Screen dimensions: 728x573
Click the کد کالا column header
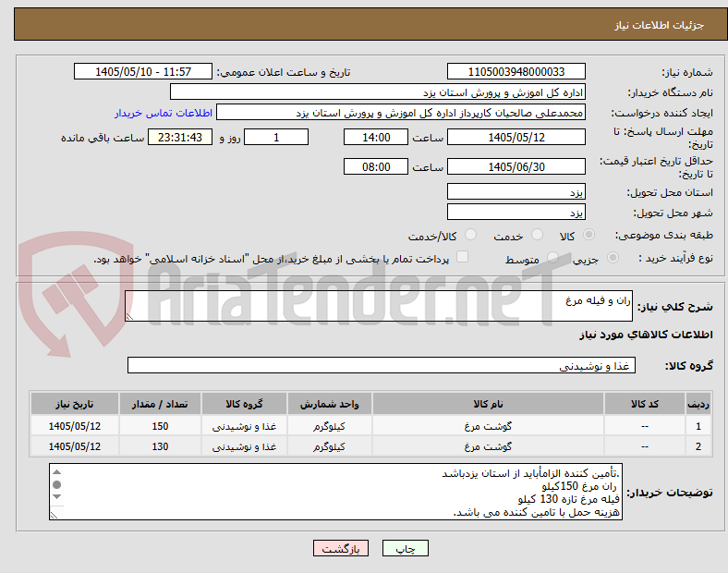645,404
